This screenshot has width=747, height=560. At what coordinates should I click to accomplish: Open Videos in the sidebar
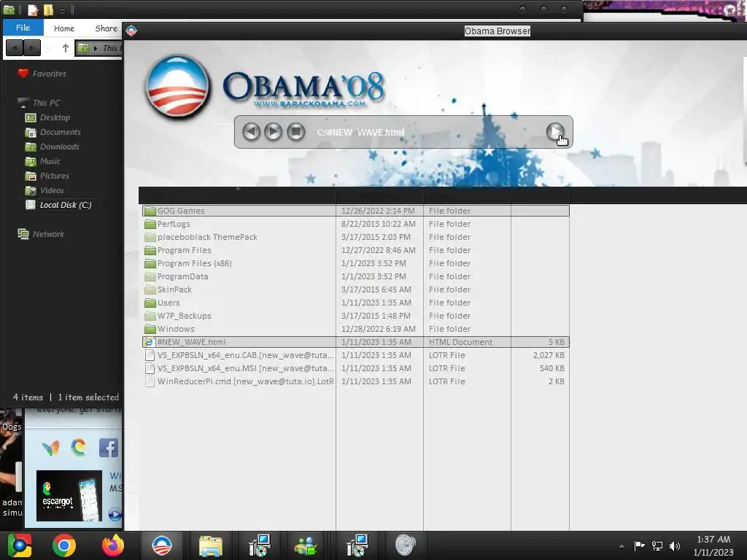pos(52,190)
